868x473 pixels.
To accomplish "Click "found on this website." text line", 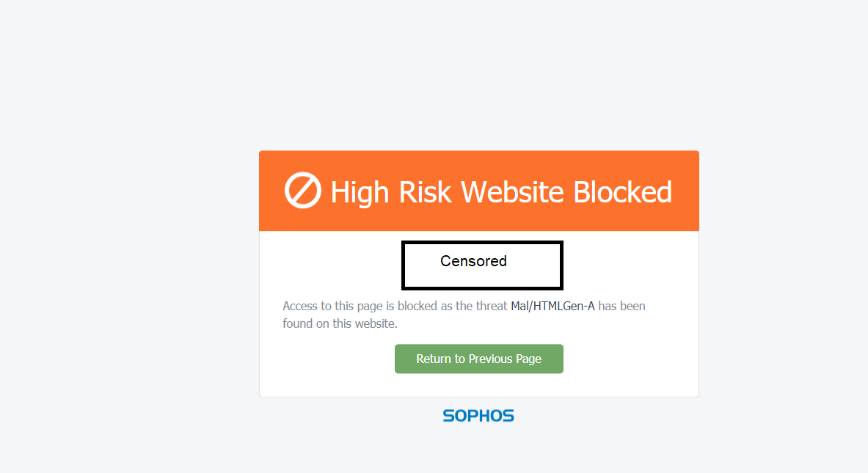I will [x=340, y=323].
